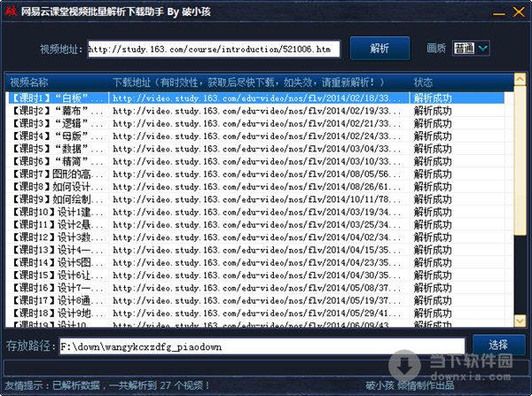The width and height of the screenshot is (532, 396).
Task: Click download URL dated 2014/04/30
Action: point(256,275)
